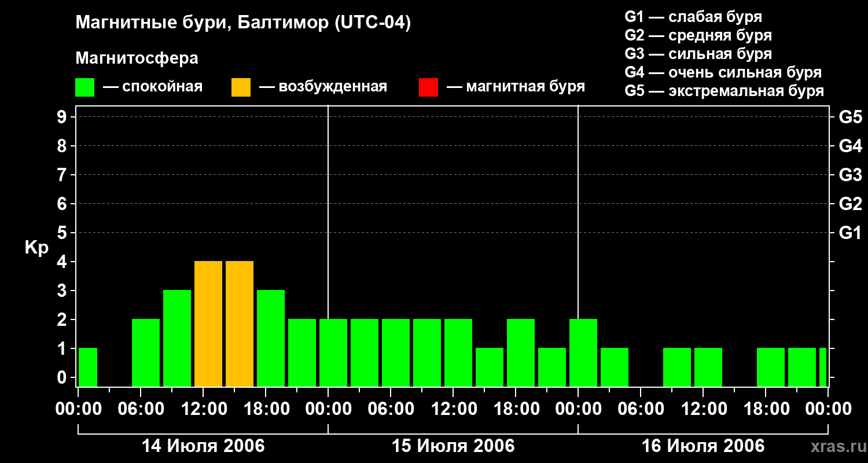Click the Kp 1 bar at 09:00, 16 Июля
Image resolution: width=868 pixels, height=463 pixels.
[x=677, y=368]
